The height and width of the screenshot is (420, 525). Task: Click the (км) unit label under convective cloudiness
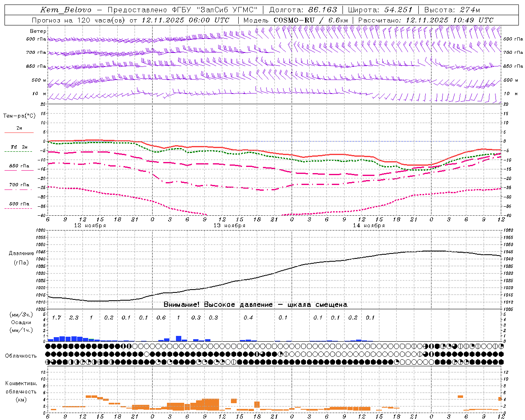tap(21, 399)
